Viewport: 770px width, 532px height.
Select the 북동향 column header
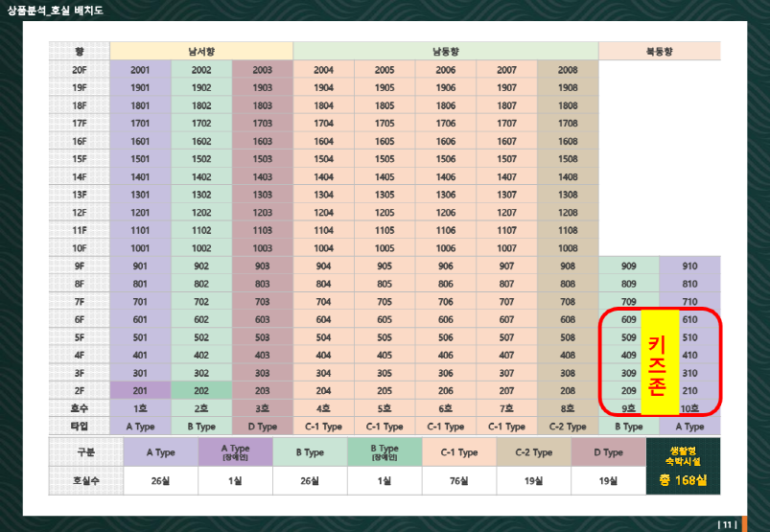(x=659, y=51)
